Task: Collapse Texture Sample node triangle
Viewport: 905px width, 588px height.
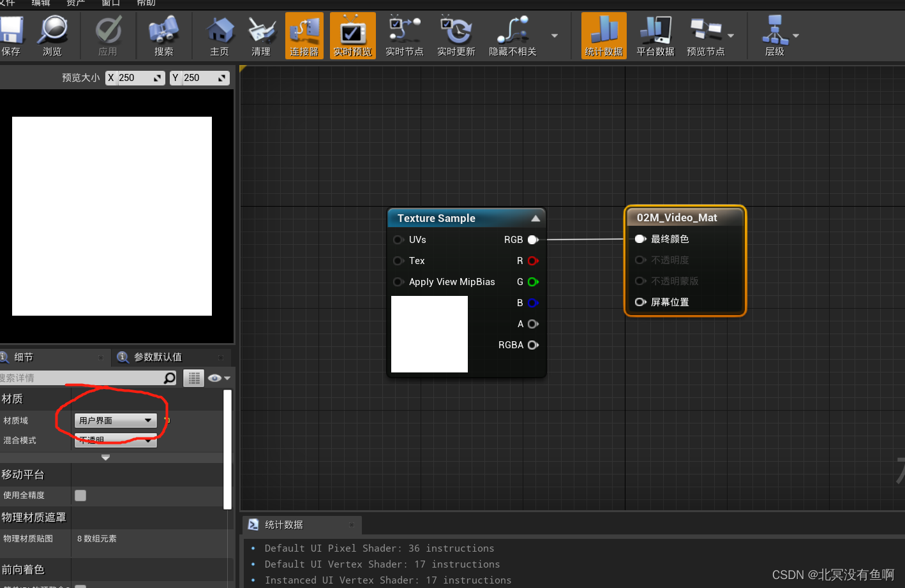Action: pyautogui.click(x=535, y=218)
